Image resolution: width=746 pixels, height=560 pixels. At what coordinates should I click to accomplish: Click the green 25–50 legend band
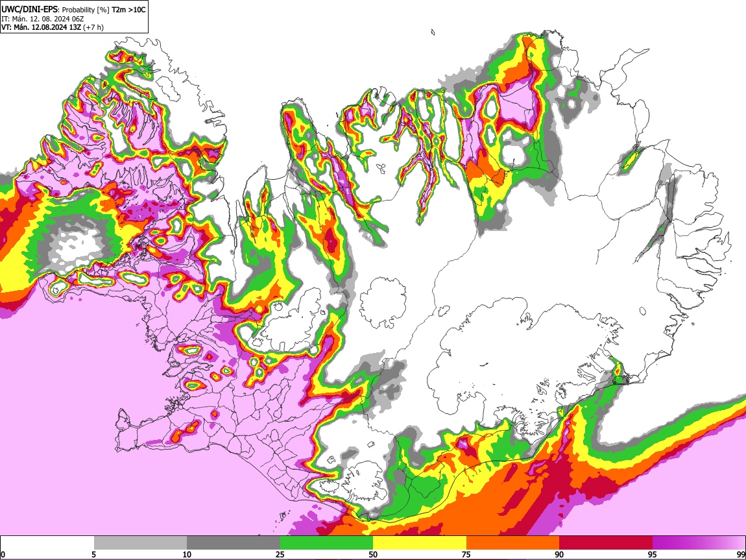[326, 542]
